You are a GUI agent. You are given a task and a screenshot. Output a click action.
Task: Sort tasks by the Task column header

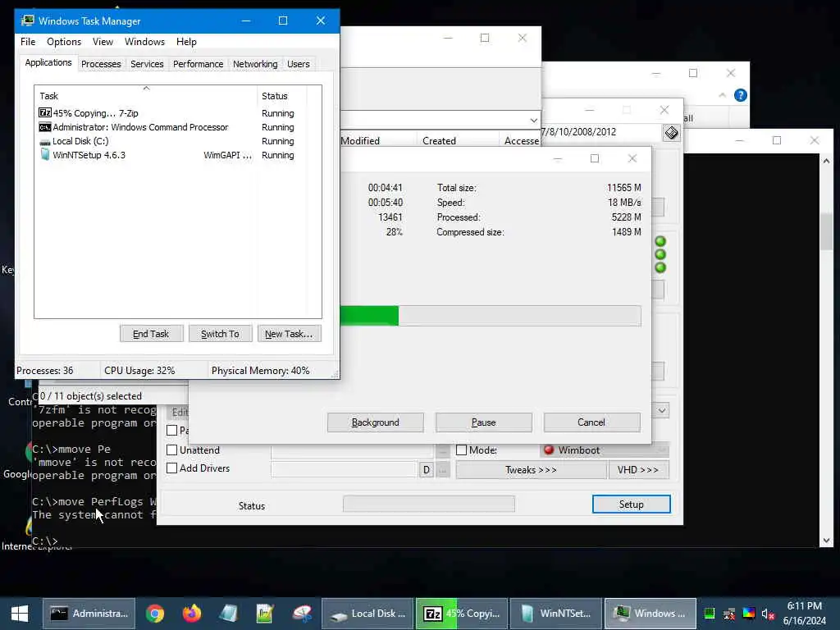[146, 96]
